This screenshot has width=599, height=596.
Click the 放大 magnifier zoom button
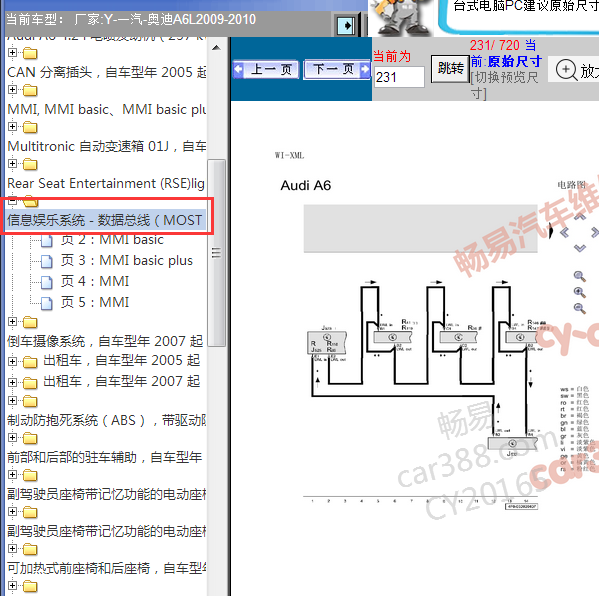coord(575,70)
